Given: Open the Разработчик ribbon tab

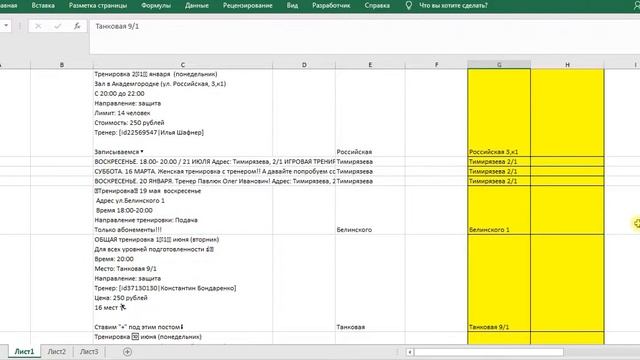Looking at the screenshot, I should click(331, 6).
